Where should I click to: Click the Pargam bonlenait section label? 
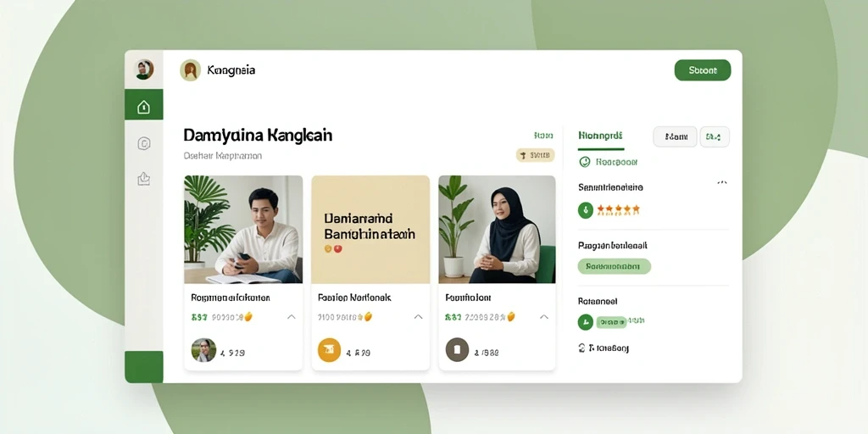(613, 245)
